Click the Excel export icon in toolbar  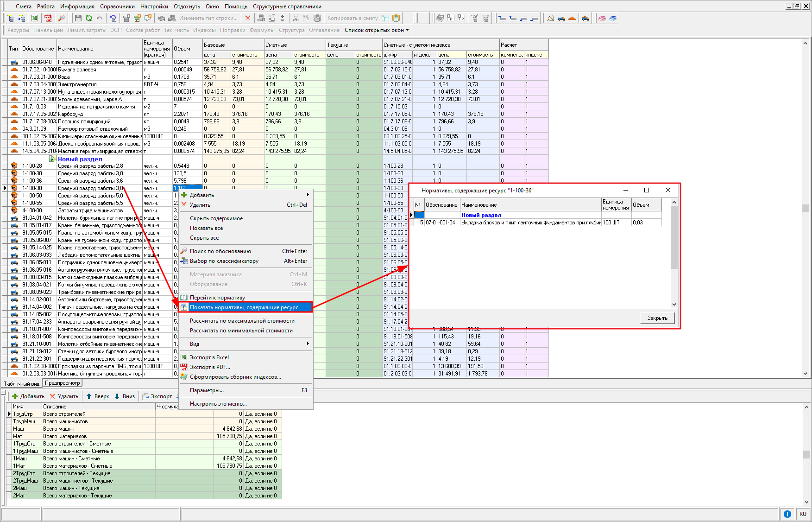pos(35,18)
